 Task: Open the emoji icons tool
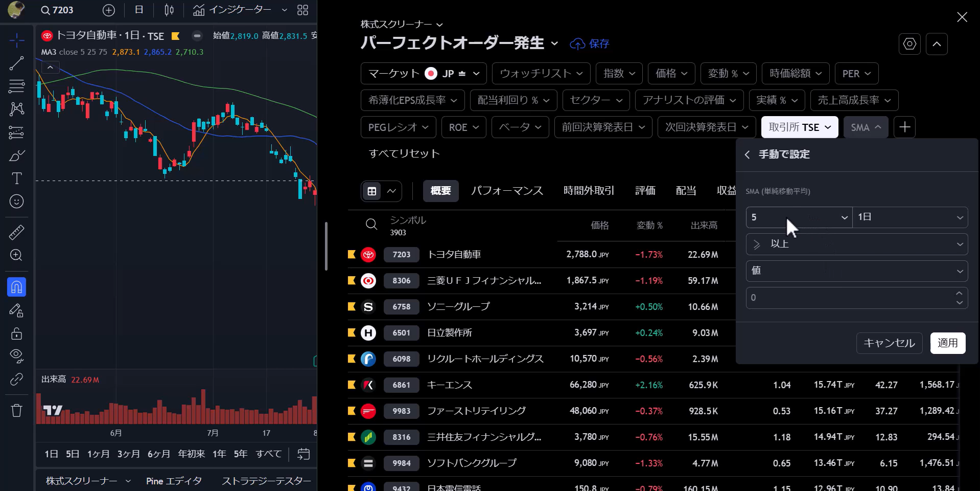pyautogui.click(x=16, y=202)
